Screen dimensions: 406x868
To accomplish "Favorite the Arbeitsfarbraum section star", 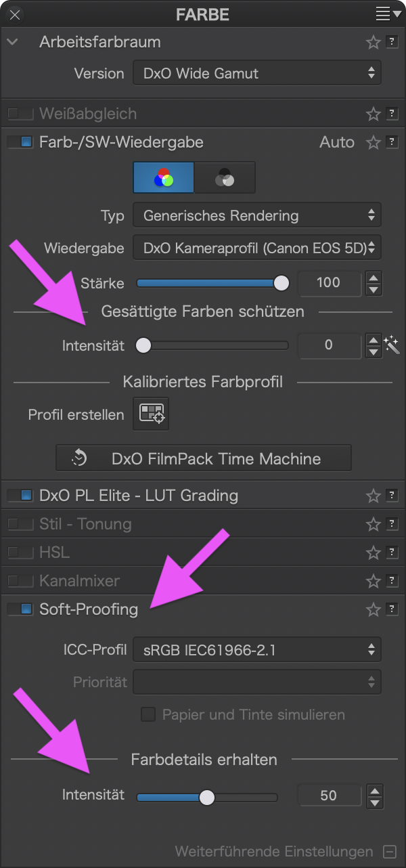I will pos(373,43).
